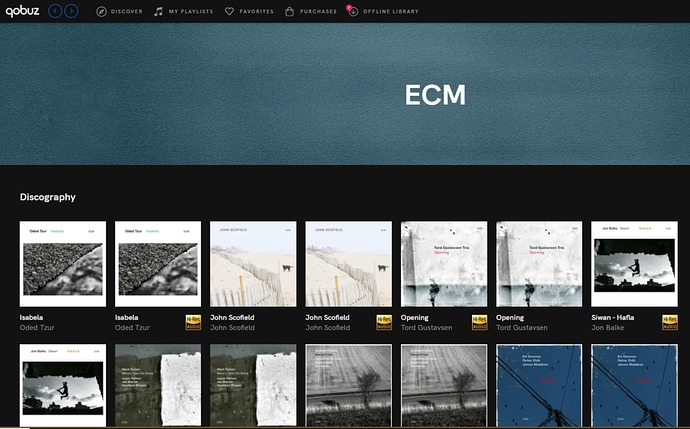Open the Isabela album cover without Hi-Res badge

63,264
